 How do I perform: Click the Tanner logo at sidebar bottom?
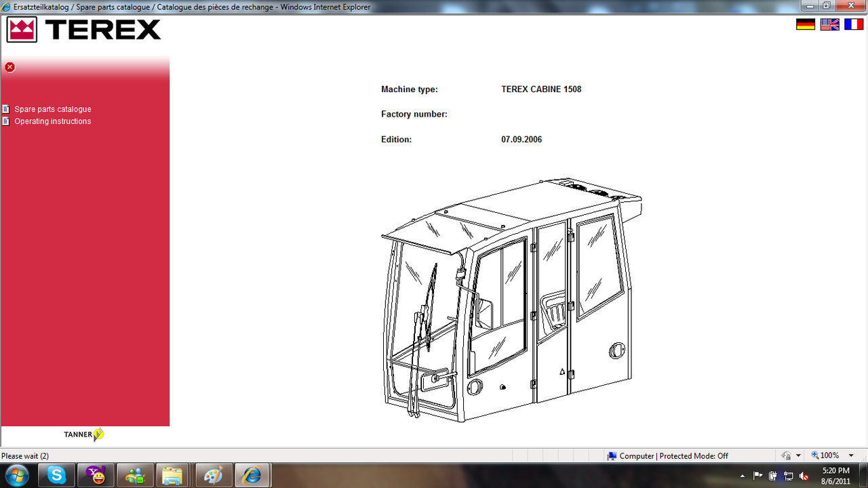[x=84, y=434]
